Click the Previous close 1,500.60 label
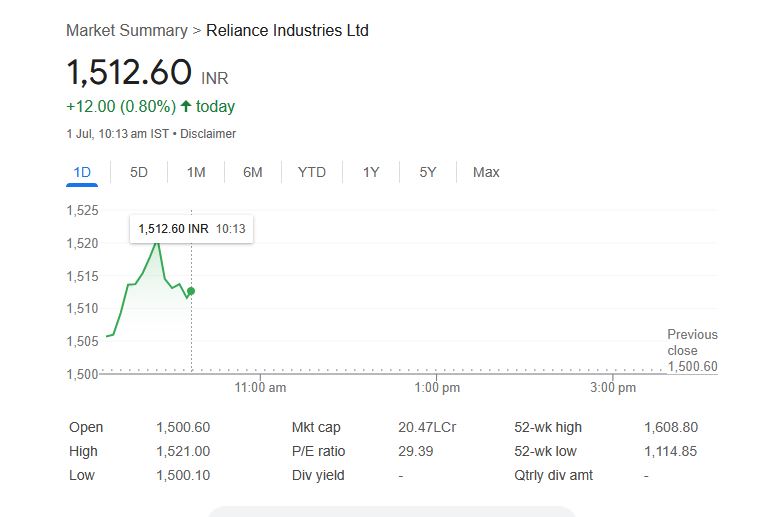 pos(692,350)
